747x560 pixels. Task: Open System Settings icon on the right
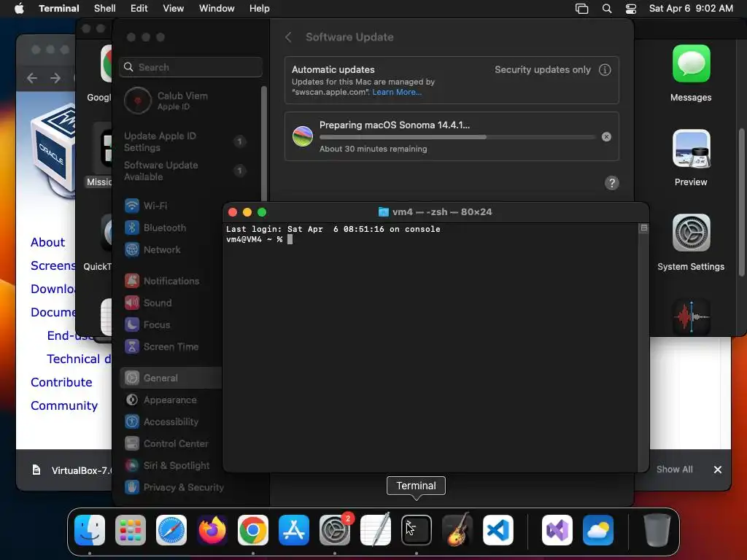[x=692, y=233]
